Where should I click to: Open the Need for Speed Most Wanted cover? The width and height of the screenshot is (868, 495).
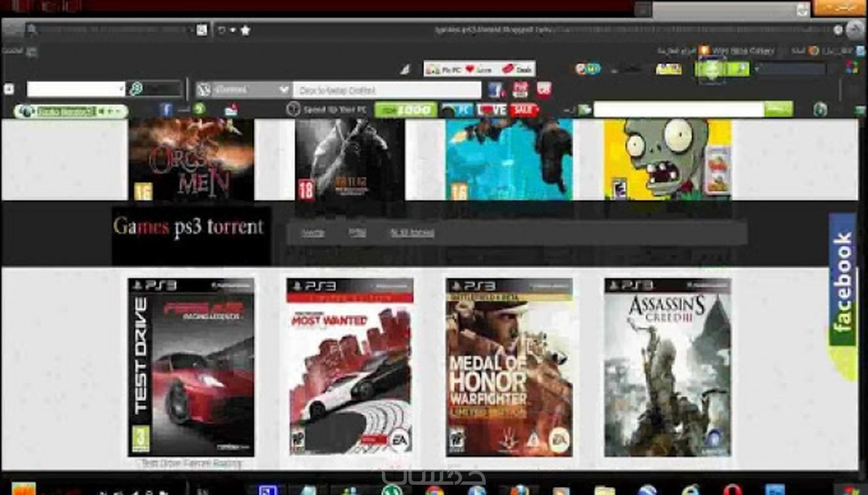click(350, 367)
